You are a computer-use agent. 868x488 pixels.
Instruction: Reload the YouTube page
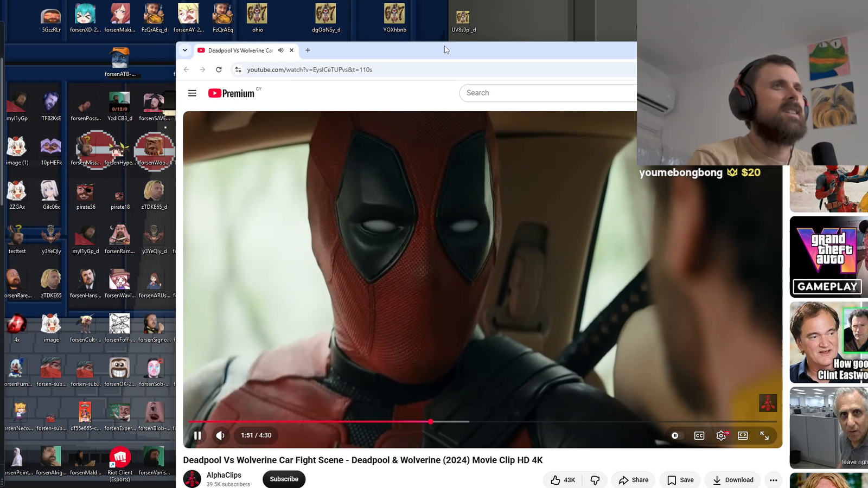219,69
